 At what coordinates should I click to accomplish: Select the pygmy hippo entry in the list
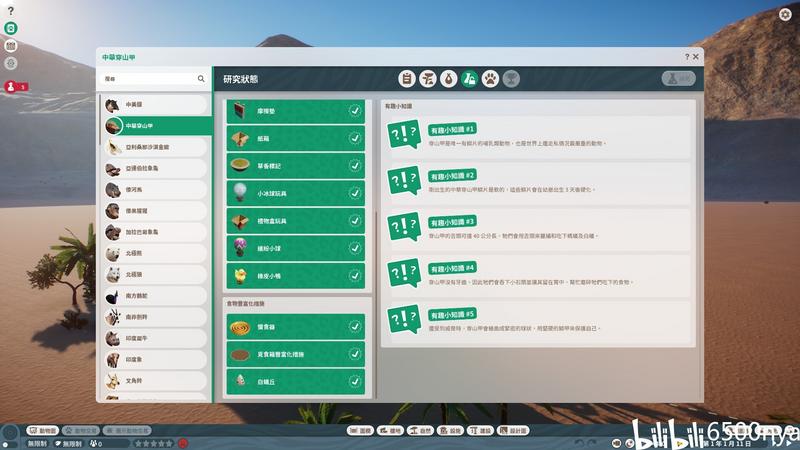coord(156,189)
